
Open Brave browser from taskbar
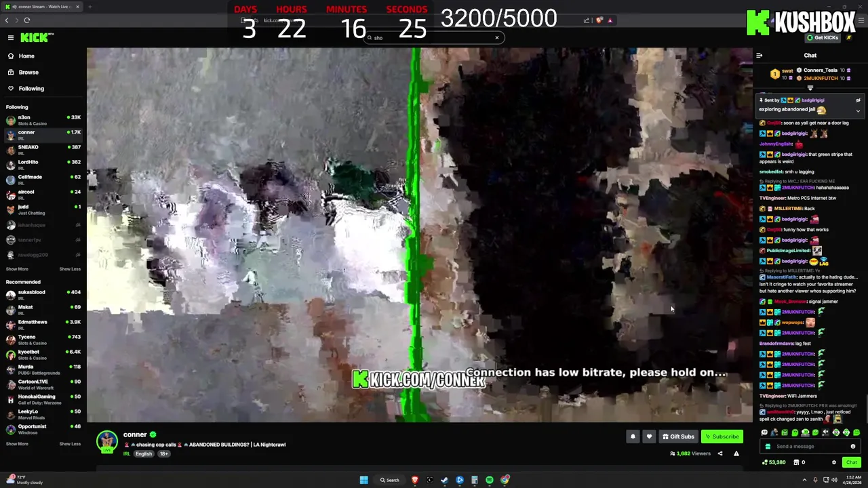[x=415, y=480]
